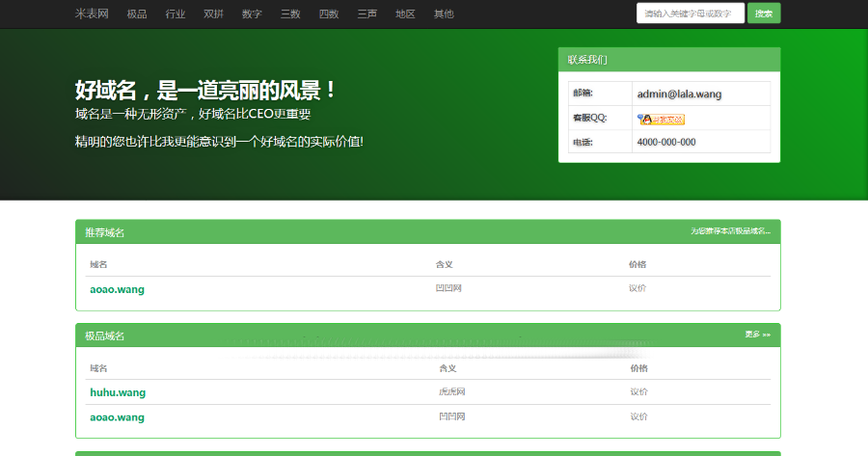This screenshot has width=868, height=456.
Task: Select 三数 in the top navigation
Action: pos(290,13)
